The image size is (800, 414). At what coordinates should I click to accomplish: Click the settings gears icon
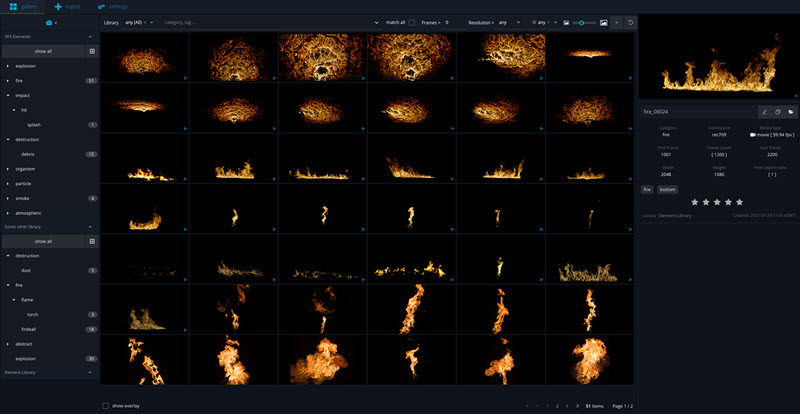coord(102,7)
